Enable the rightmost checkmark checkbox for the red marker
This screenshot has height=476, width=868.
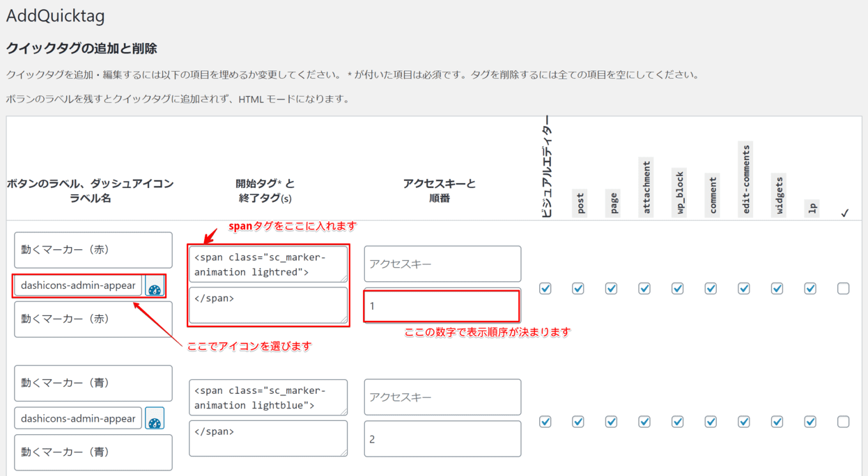844,288
